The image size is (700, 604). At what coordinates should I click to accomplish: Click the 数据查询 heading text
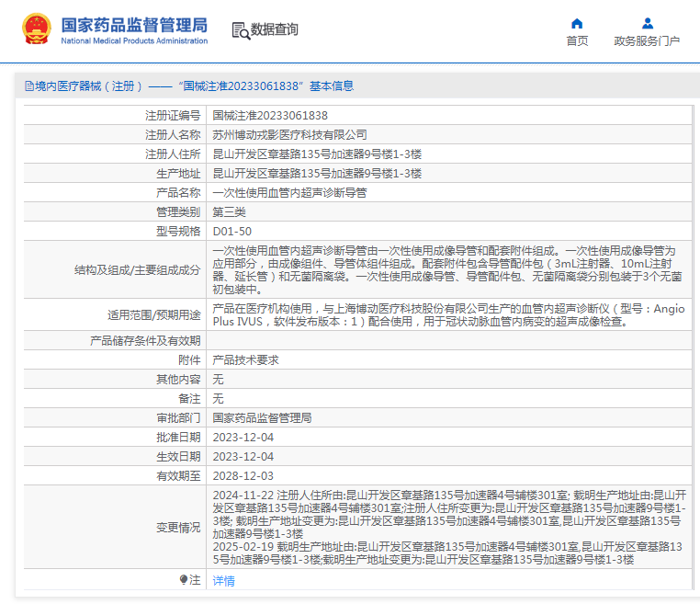pyautogui.click(x=274, y=29)
